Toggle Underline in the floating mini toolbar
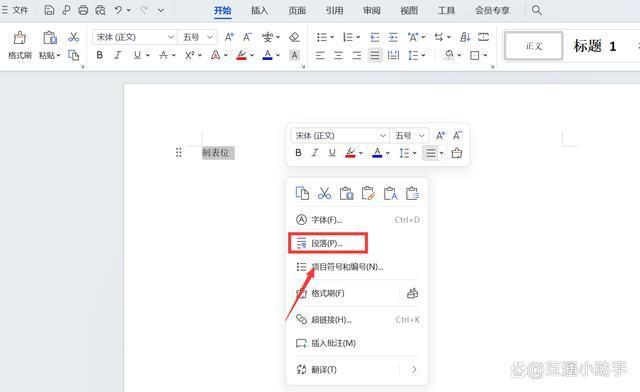This screenshot has height=392, width=640. [332, 153]
